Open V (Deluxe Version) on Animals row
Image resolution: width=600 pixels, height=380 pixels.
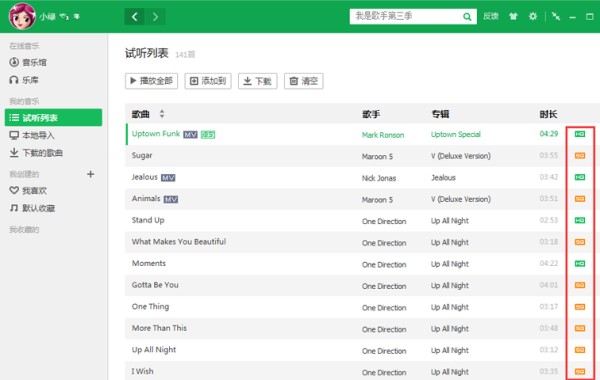coord(461,199)
